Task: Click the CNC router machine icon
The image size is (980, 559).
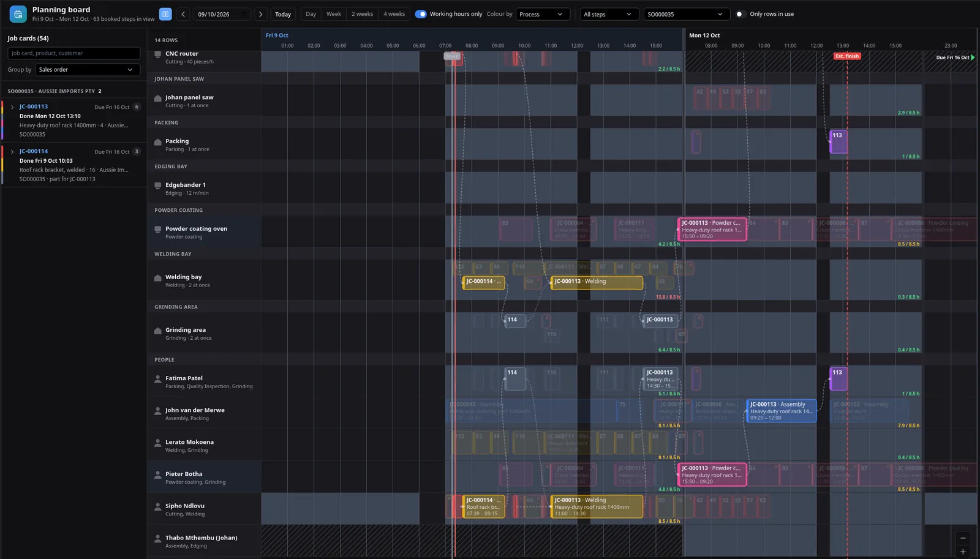Action: 157,54
